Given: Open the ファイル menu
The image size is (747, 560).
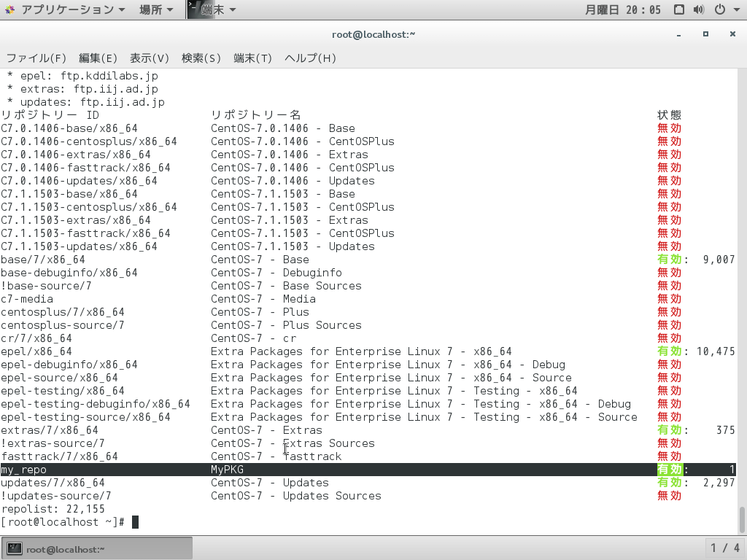Looking at the screenshot, I should [x=35, y=58].
